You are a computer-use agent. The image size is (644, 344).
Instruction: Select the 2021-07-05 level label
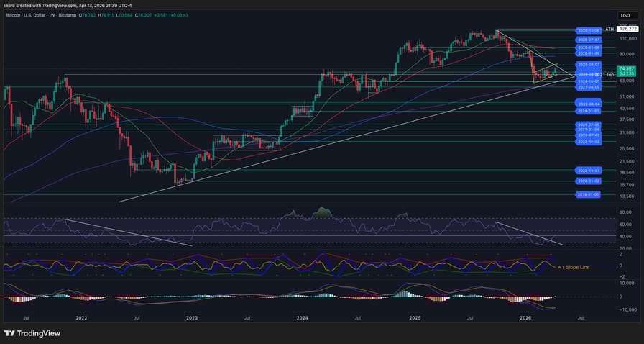(x=588, y=125)
